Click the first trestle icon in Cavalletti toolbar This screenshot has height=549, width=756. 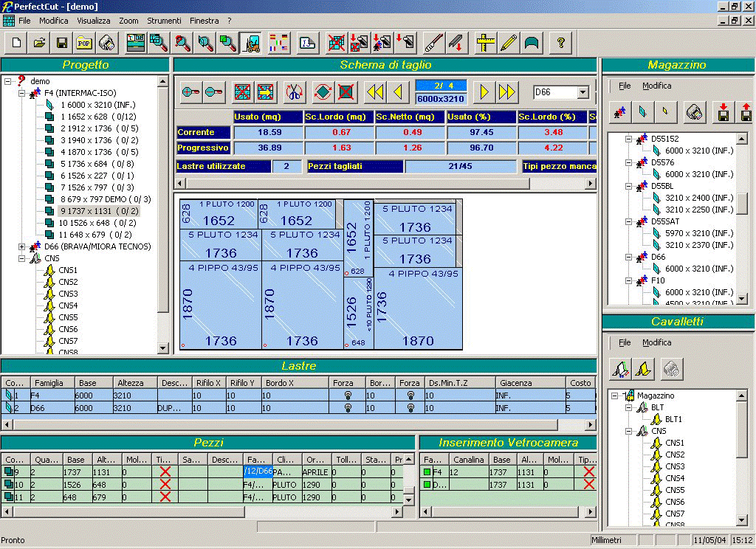[x=620, y=369]
